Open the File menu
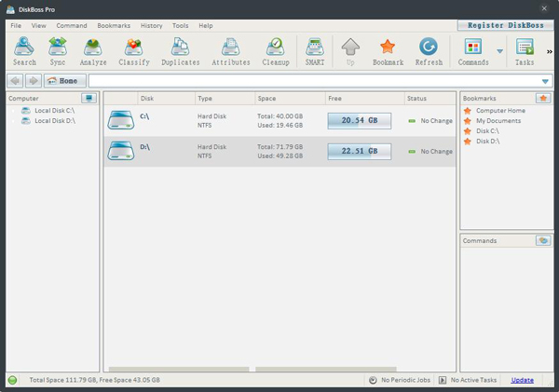Viewport: 559px width, 392px height. click(x=16, y=26)
